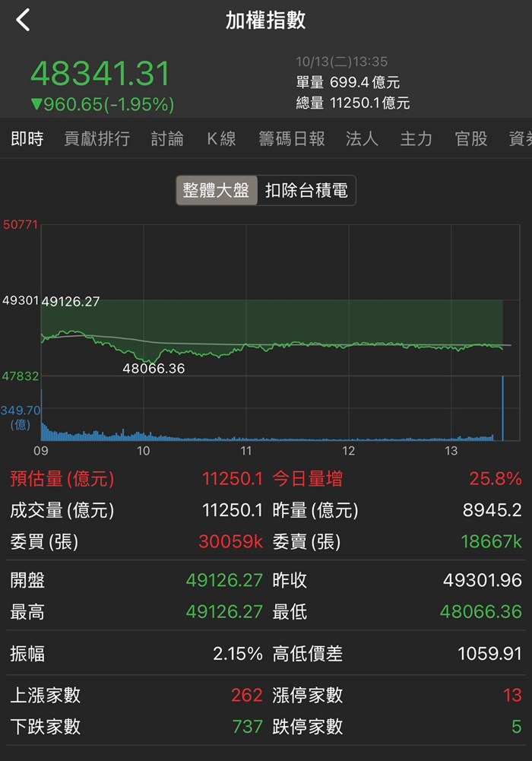The height and width of the screenshot is (761, 532).
Task: Tap the 349.70 (億) volume axis label
Action: pyautogui.click(x=21, y=417)
